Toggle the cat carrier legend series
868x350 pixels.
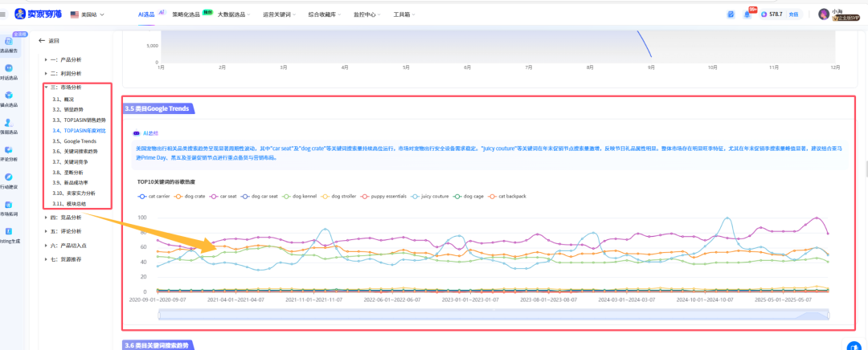tap(154, 197)
